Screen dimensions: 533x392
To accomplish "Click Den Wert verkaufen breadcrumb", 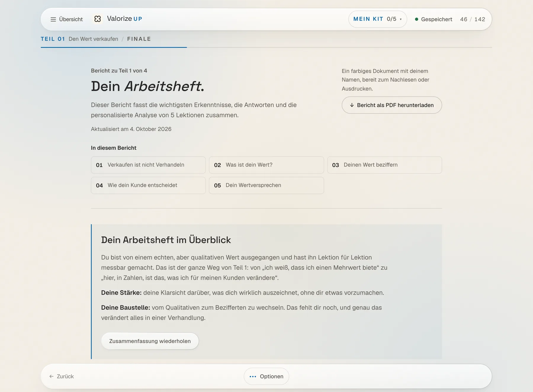I will tap(93, 39).
